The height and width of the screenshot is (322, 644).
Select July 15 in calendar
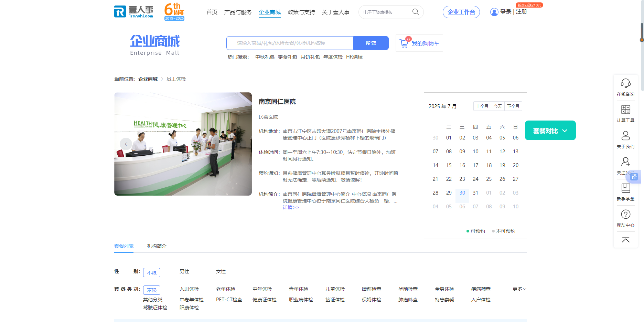449,165
